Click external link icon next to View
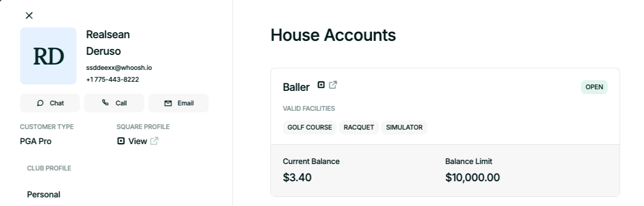This screenshot has width=644, height=206. (x=154, y=141)
